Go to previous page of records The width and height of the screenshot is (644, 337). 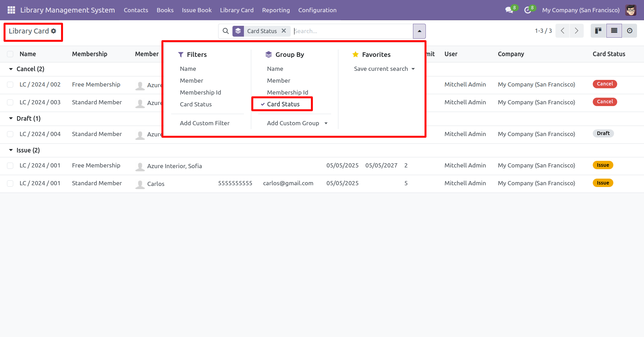[x=562, y=31]
